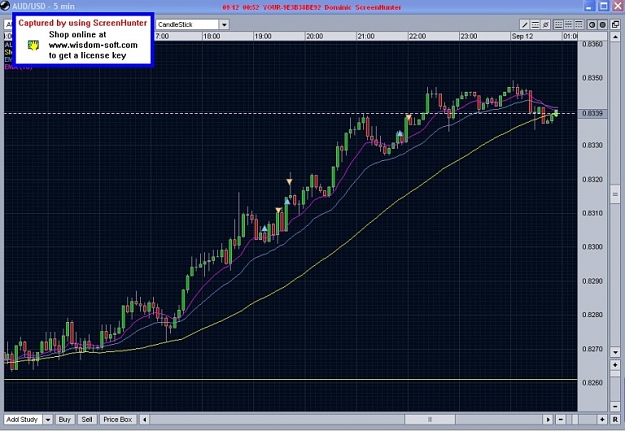Click the highlighted 0.8339 current price label
This screenshot has width=625, height=431.
tap(592, 114)
